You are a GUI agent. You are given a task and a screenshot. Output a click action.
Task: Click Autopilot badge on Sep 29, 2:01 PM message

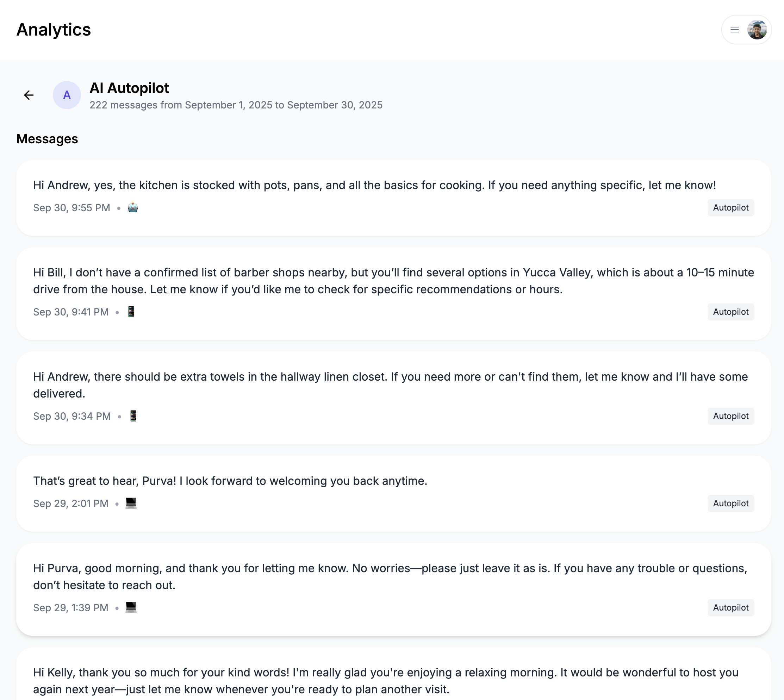pos(730,504)
